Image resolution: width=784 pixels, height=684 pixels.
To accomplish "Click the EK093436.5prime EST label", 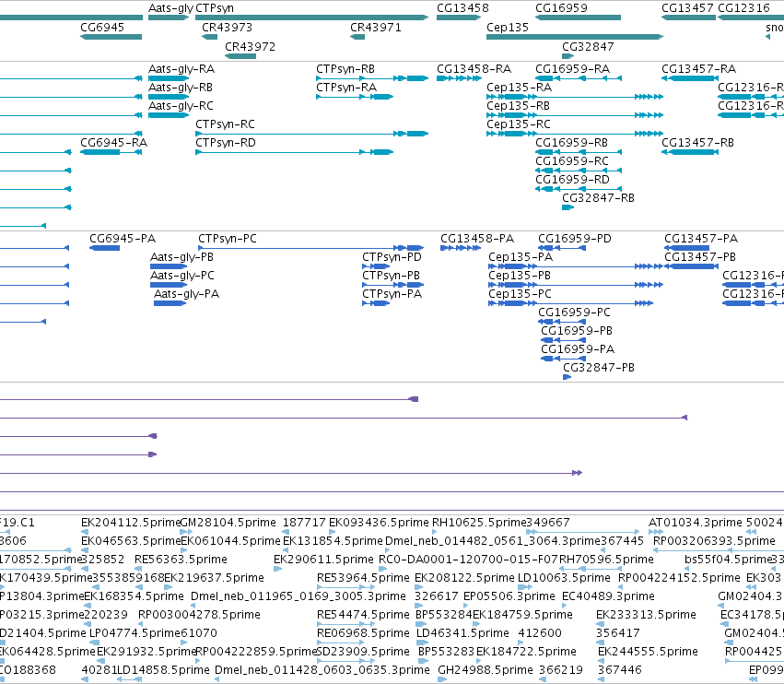I will click(x=379, y=523).
